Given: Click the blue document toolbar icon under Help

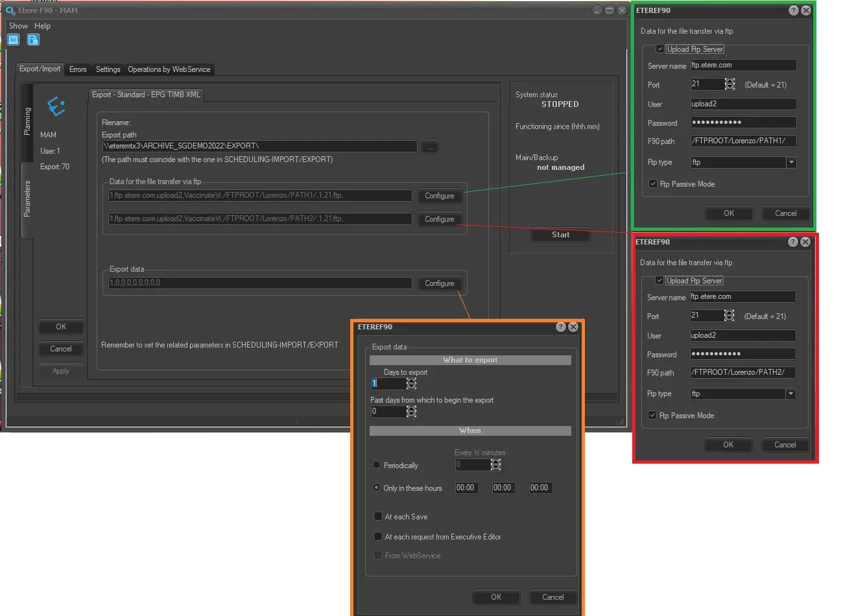Looking at the screenshot, I should pyautogui.click(x=33, y=40).
